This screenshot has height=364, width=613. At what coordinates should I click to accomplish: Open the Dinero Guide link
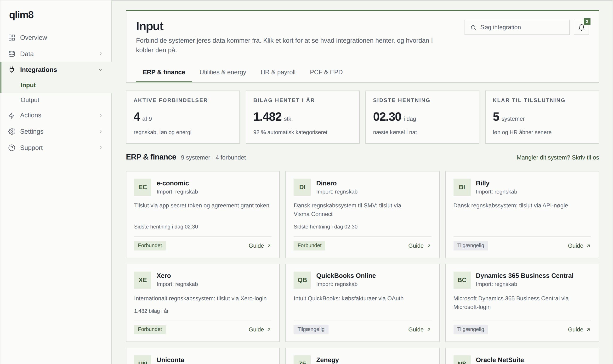(419, 246)
